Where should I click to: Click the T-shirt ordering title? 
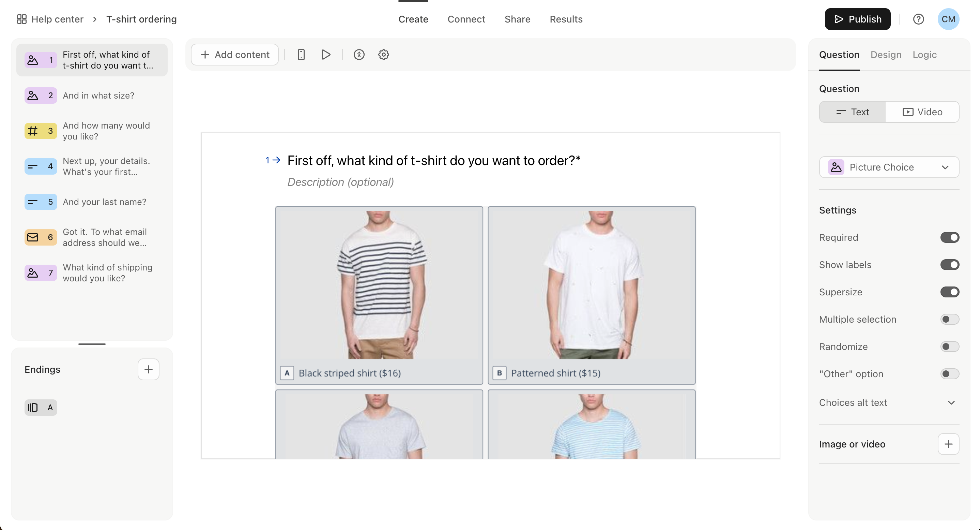[x=141, y=19]
